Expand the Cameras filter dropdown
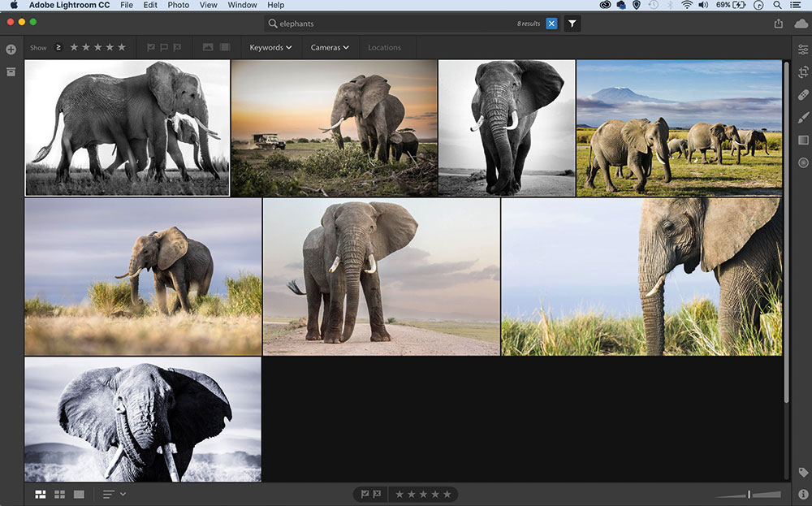This screenshot has height=506, width=812. pos(330,47)
